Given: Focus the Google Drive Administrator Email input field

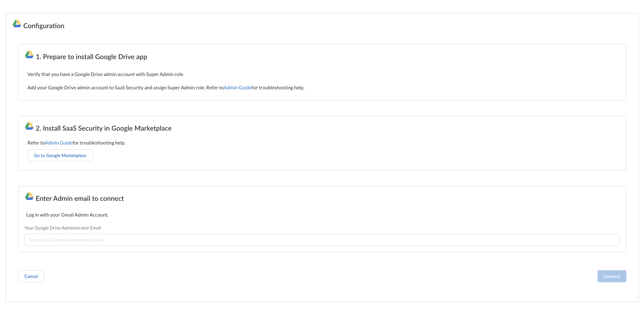Looking at the screenshot, I should 322,240.
